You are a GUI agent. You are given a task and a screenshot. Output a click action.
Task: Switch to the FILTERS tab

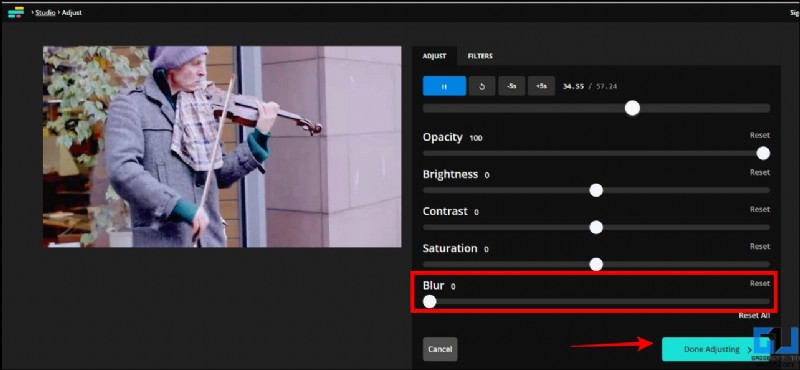pos(480,56)
